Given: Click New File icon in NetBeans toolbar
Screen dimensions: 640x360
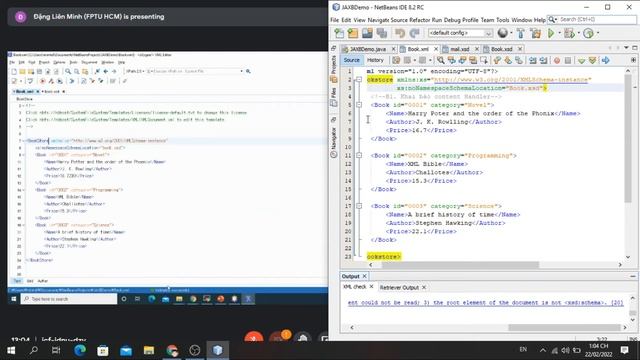Looking at the screenshot, I should click(x=339, y=33).
